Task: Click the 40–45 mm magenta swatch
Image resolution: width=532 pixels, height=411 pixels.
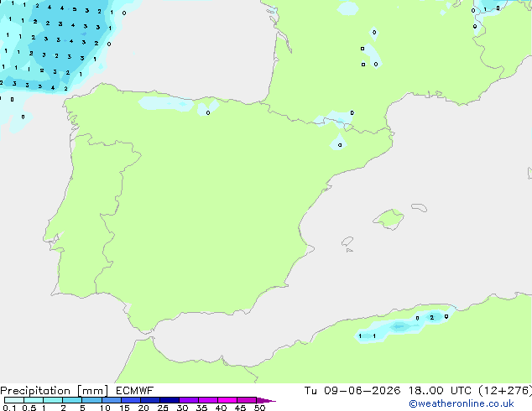Action: point(227,400)
